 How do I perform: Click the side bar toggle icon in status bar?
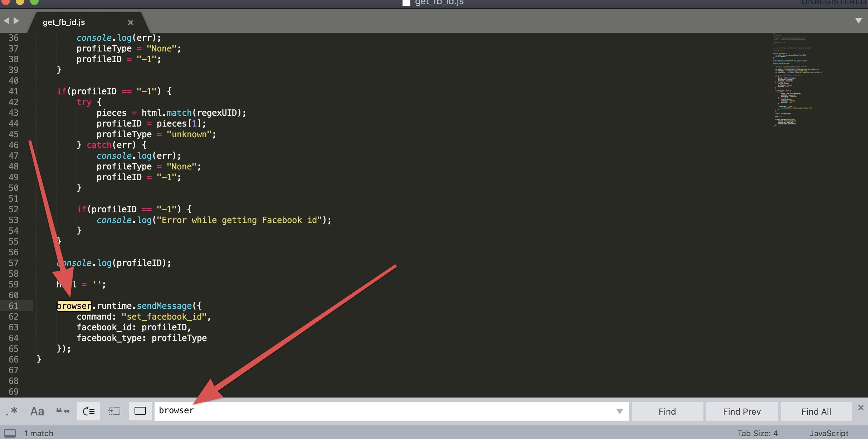coord(10,433)
